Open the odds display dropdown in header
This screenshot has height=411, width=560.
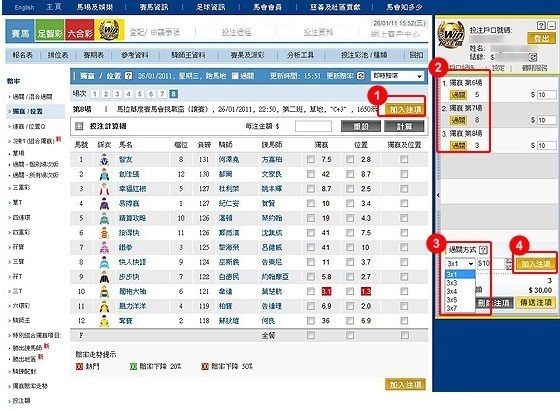coord(397,76)
